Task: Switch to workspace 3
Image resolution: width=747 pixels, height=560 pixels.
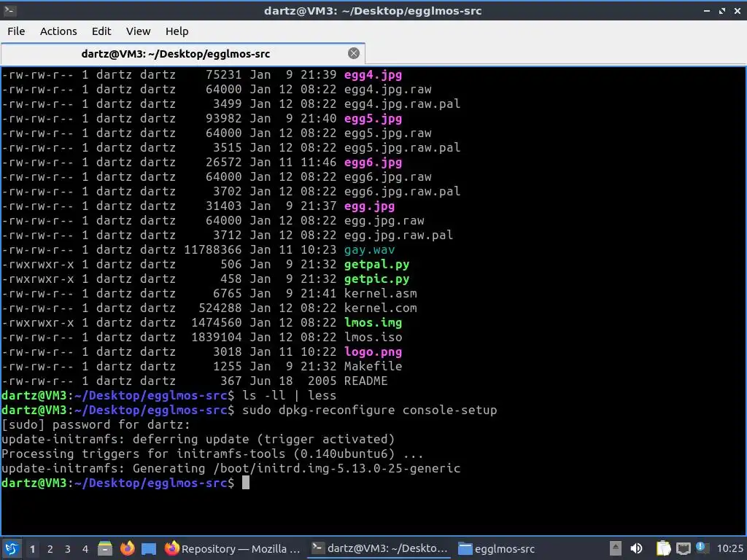Action: (x=68, y=549)
